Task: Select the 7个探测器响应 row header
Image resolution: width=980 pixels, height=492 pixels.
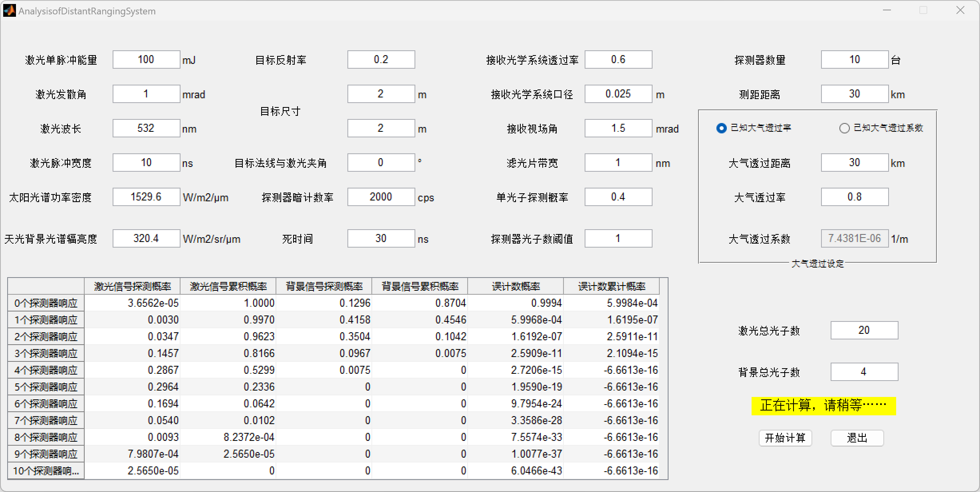Action: pos(46,421)
